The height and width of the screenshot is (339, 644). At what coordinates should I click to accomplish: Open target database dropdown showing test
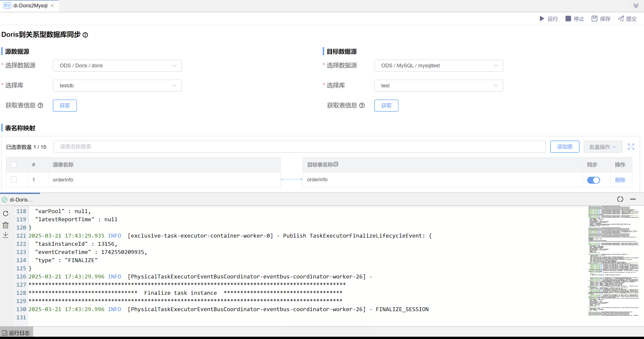[x=438, y=85]
